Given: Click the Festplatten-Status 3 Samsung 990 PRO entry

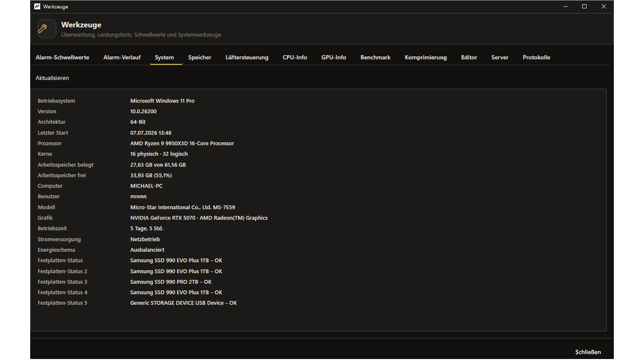Looking at the screenshot, I should coord(171,282).
